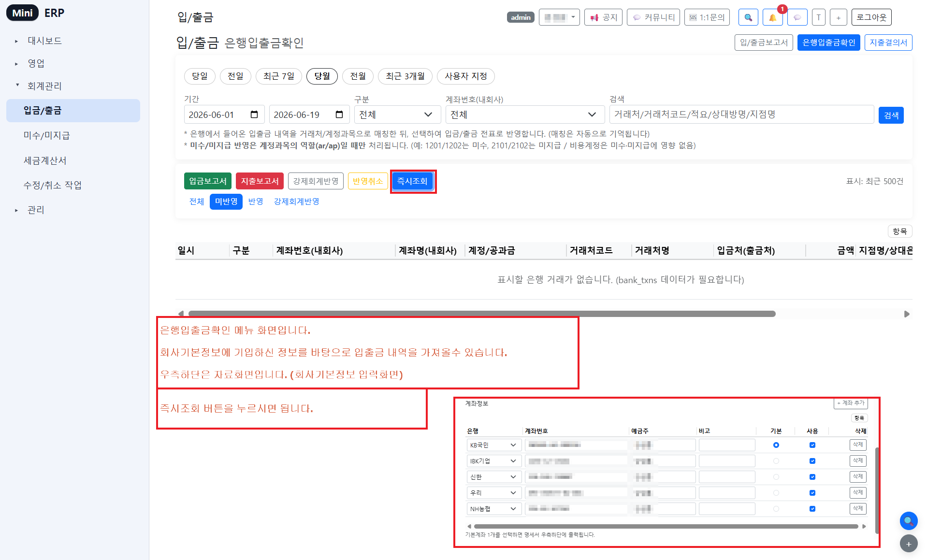Click main table horizontal scrollbar thumb
Screen dimensions: 927x560
(482, 314)
